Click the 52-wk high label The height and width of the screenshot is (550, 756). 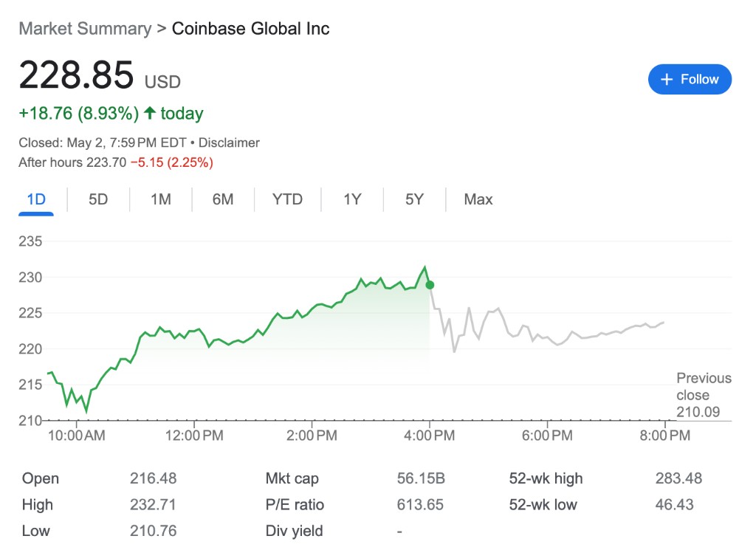pos(546,478)
